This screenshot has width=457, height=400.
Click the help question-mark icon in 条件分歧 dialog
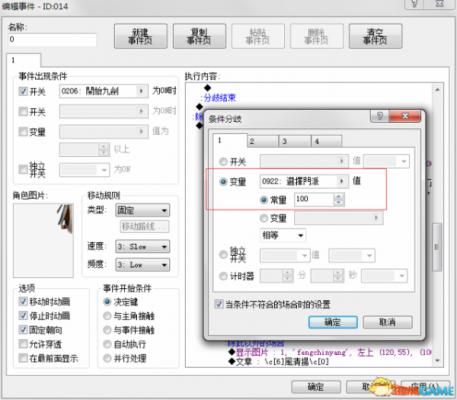(380, 116)
